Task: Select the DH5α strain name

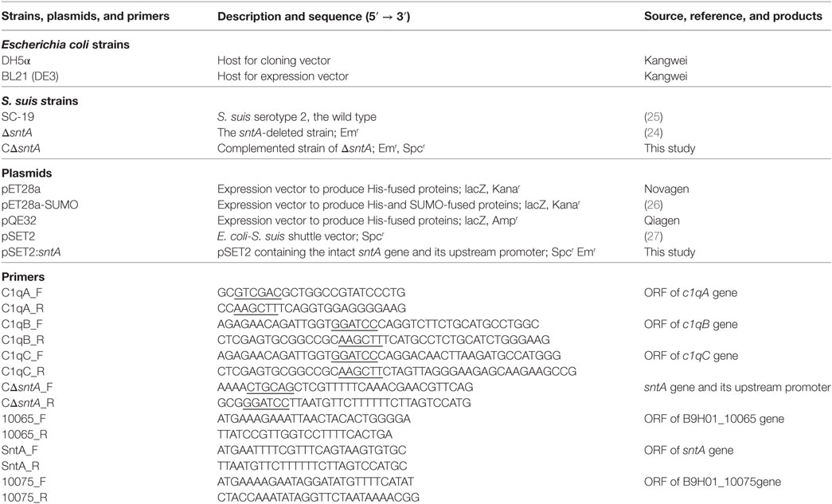Action: (17, 61)
